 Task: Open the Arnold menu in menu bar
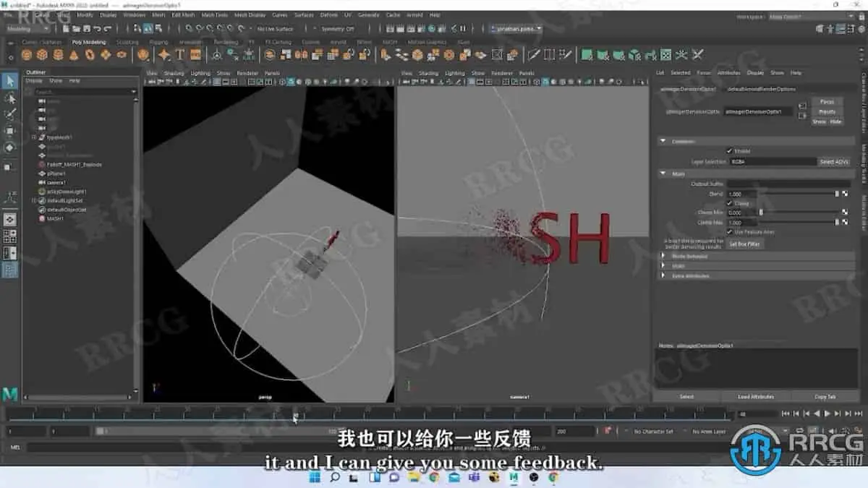[x=414, y=14]
